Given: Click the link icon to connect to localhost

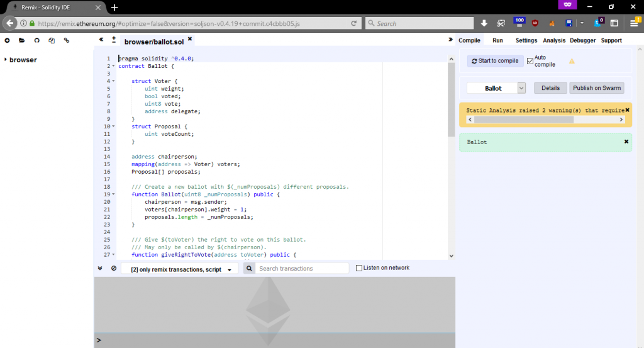Looking at the screenshot, I should coord(67,40).
